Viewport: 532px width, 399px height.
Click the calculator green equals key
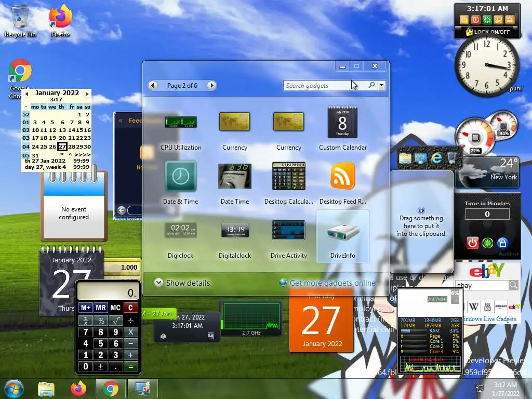coord(130,366)
